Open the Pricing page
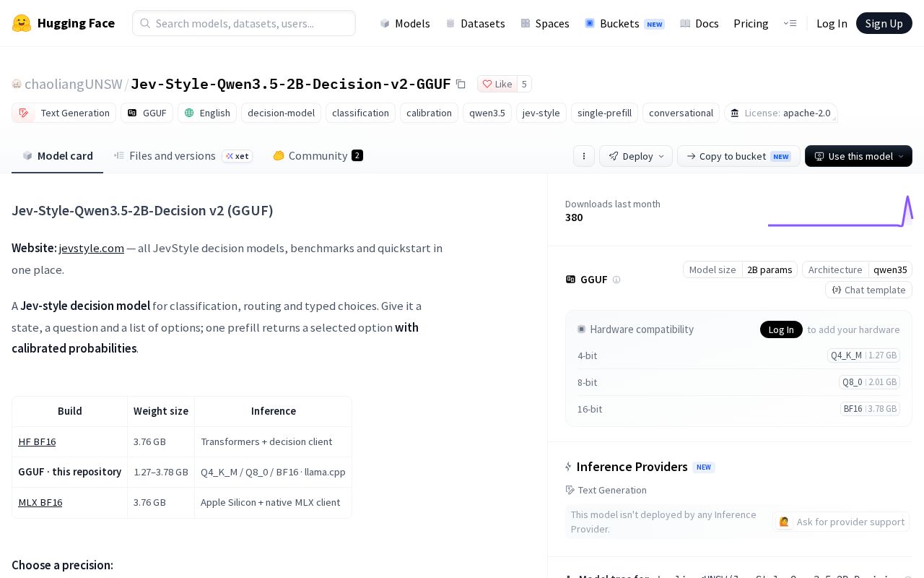Viewport: 924px width, 578px height. 751,23
